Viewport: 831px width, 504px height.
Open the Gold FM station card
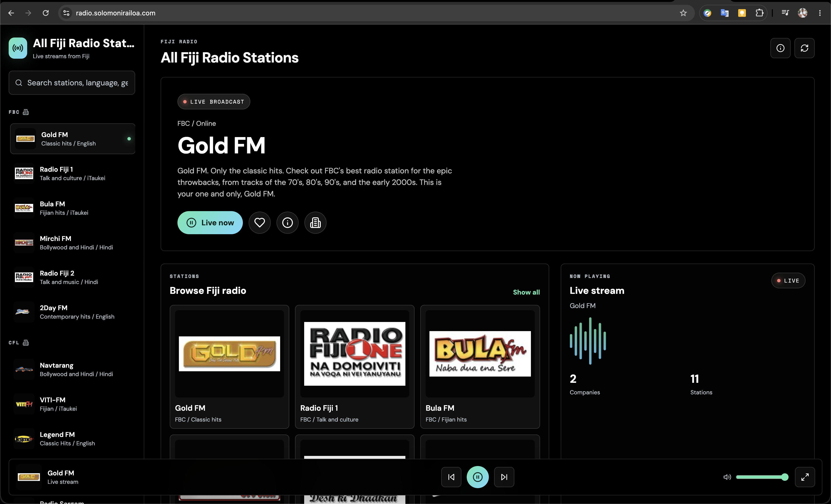coord(229,367)
